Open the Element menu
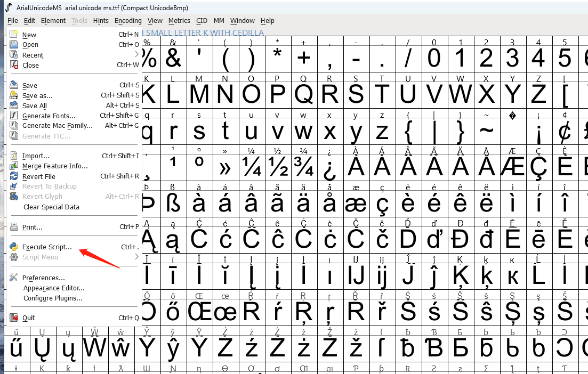The height and width of the screenshot is (374, 588). tap(53, 21)
